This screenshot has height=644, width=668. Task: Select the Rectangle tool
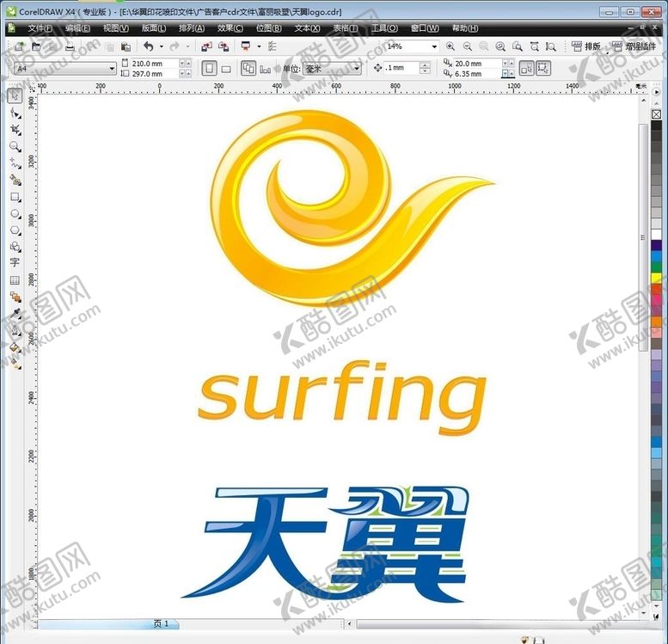pyautogui.click(x=15, y=197)
